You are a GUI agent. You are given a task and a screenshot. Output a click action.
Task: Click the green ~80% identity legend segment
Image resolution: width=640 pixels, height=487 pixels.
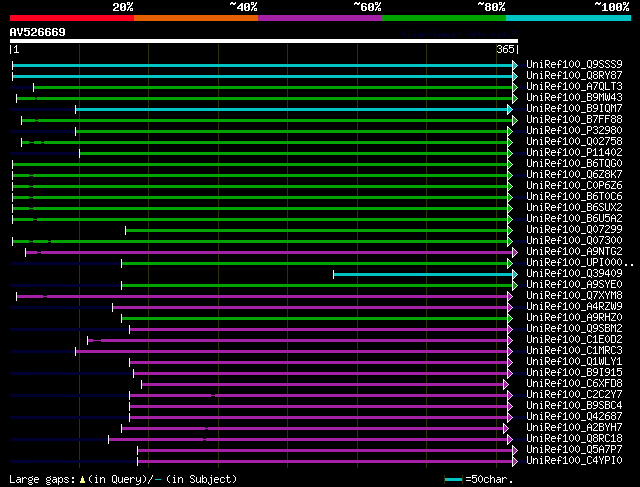coord(444,18)
